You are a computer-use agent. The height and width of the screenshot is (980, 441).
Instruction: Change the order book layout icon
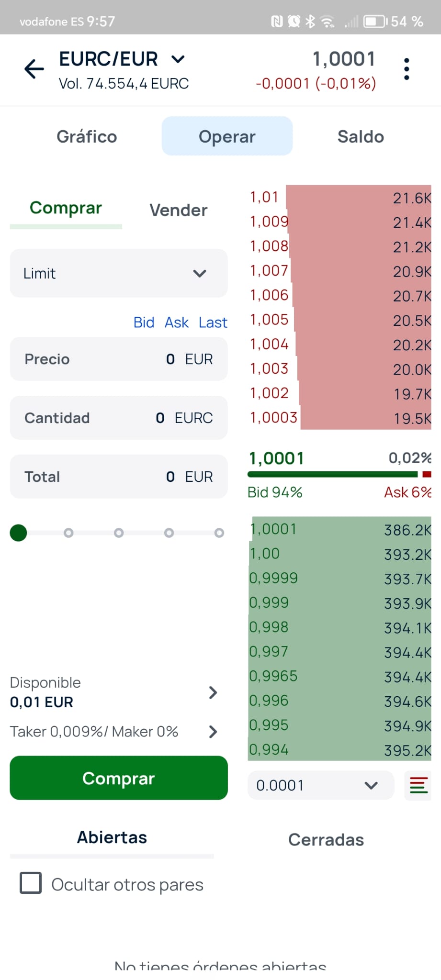[x=418, y=785]
